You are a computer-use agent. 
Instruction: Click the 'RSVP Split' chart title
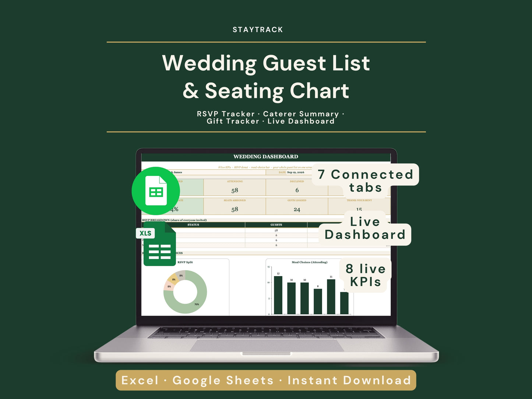185,262
